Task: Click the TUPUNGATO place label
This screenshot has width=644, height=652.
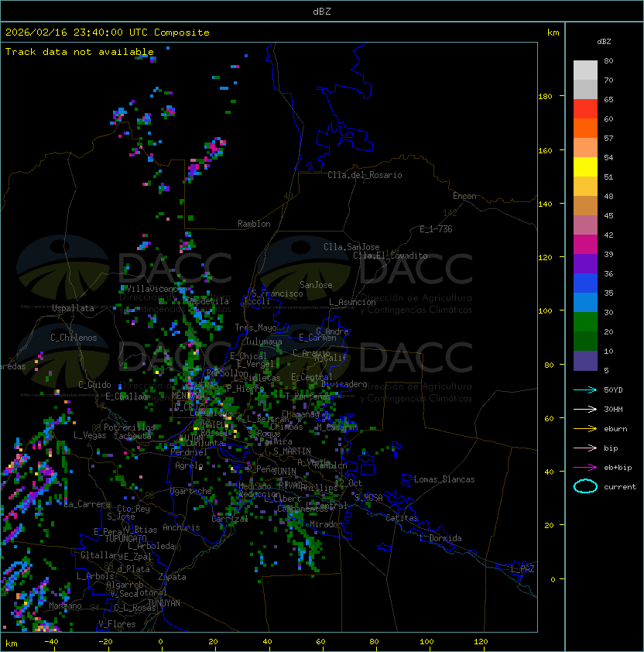Action: [x=125, y=538]
